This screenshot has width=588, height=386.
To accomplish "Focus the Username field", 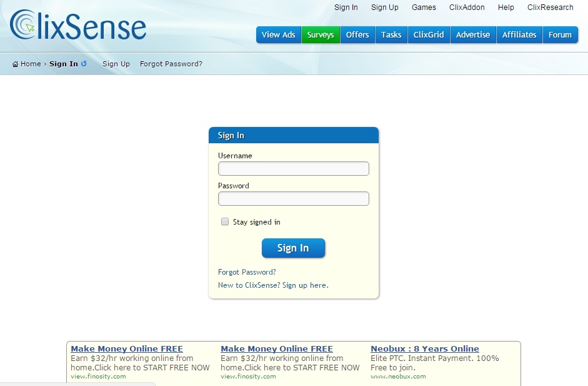I will (x=294, y=168).
